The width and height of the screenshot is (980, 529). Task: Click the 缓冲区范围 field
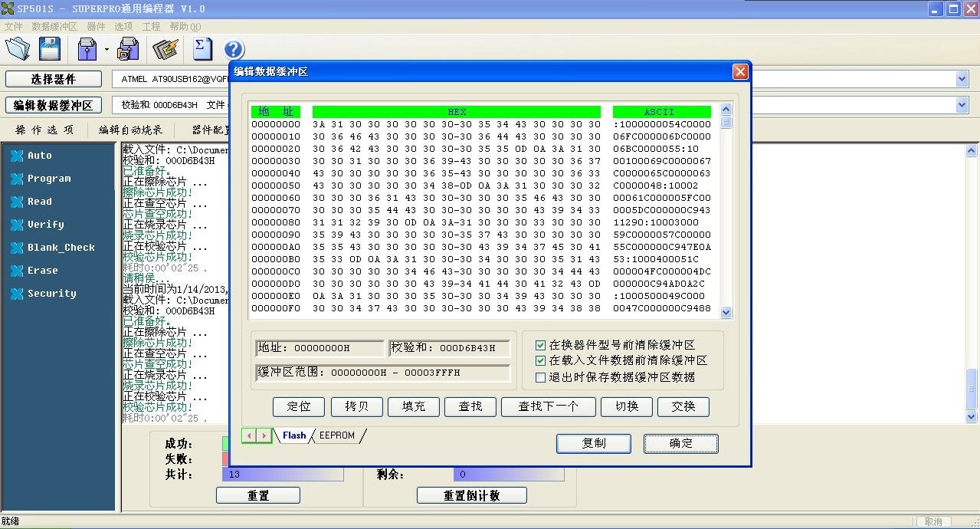pyautogui.click(x=383, y=373)
